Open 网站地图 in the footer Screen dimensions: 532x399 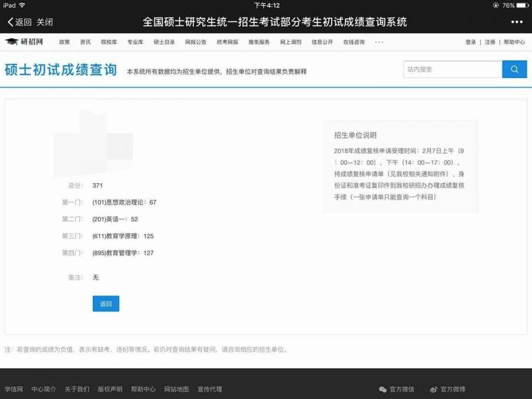[176, 390]
